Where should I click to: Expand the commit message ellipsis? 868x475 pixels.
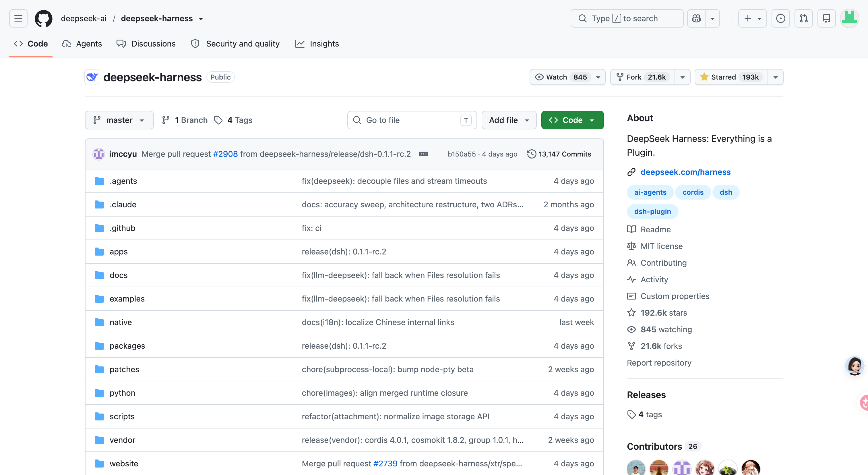424,154
